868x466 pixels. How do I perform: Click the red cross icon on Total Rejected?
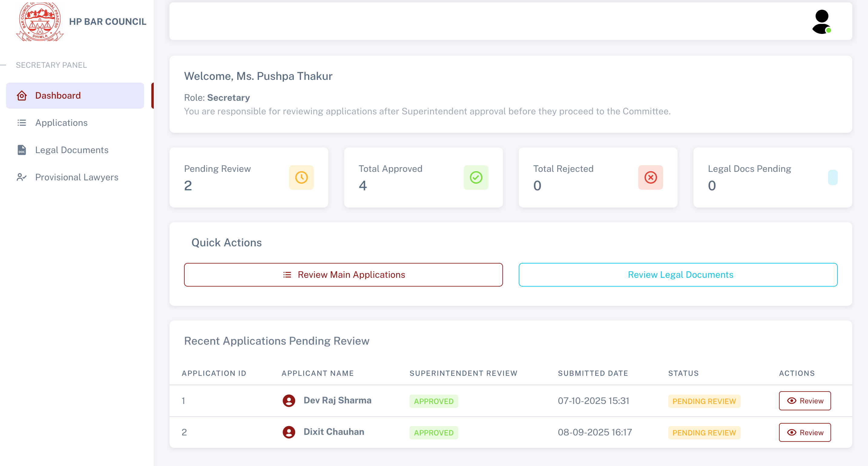[650, 177]
